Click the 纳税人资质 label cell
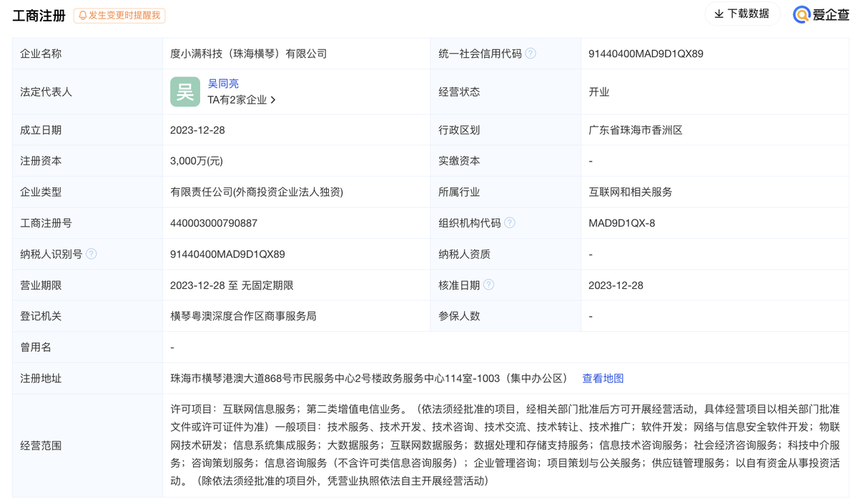This screenshot has width=858, height=504. pos(506,254)
